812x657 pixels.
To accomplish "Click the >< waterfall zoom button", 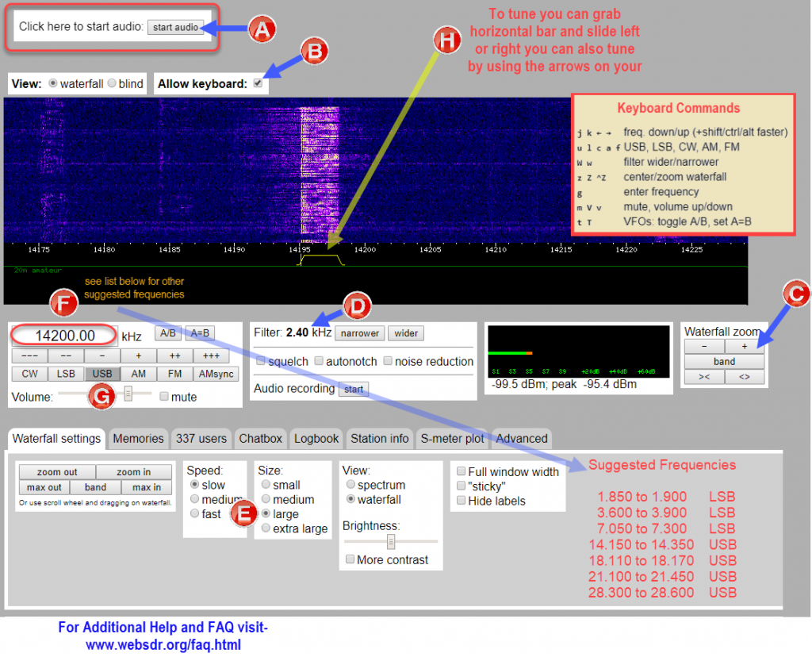I will 704,377.
